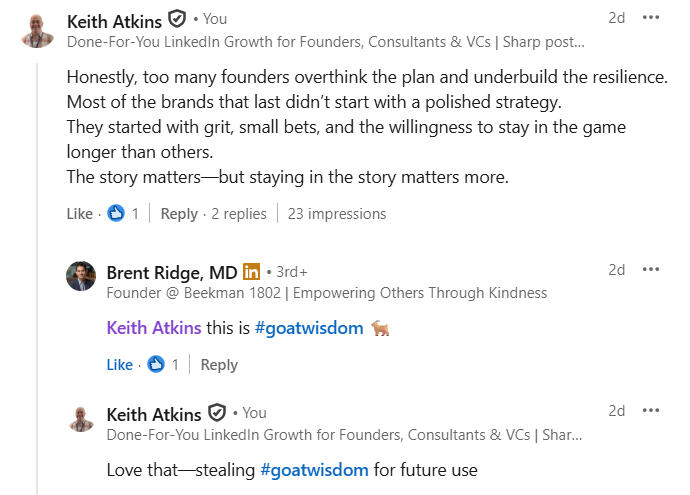This screenshot has width=690, height=495.
Task: Click thumbs-up reaction icon on top comment
Action: [116, 213]
